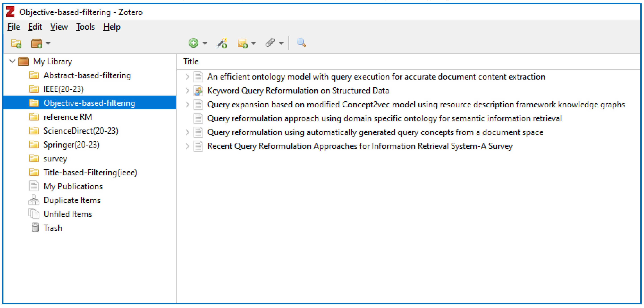Click Add Item by Identifier wand icon
The image size is (644, 308).
click(x=221, y=43)
